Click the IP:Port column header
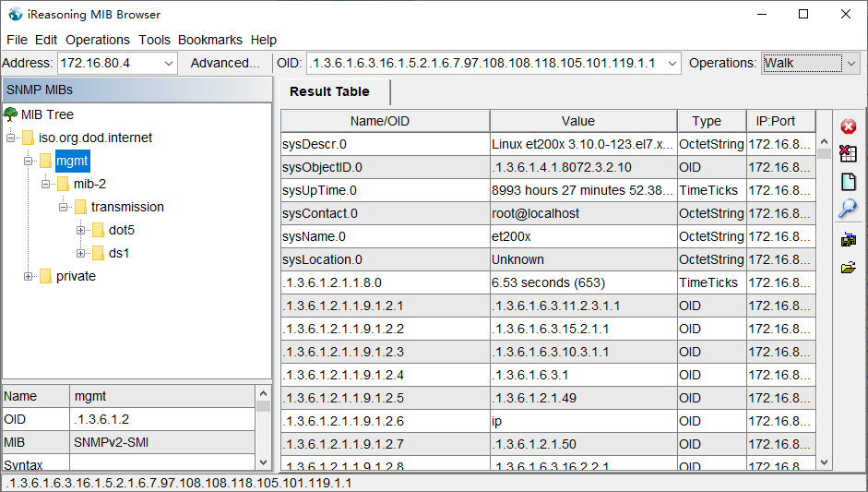 tap(780, 121)
